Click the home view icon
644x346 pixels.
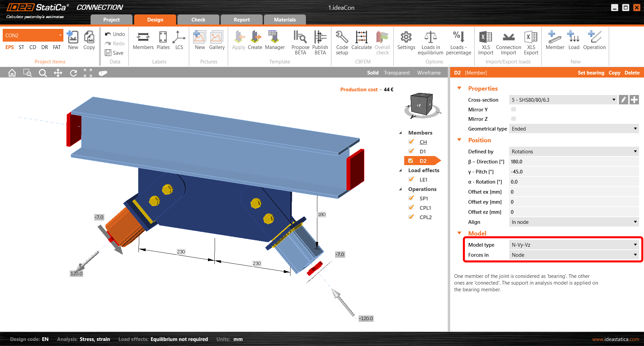[x=12, y=73]
